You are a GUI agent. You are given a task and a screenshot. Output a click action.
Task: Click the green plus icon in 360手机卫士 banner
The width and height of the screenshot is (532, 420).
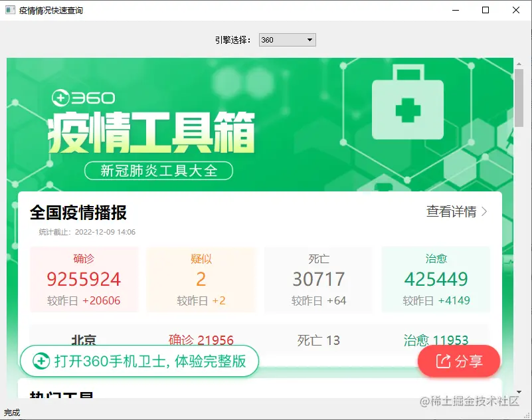coord(41,361)
